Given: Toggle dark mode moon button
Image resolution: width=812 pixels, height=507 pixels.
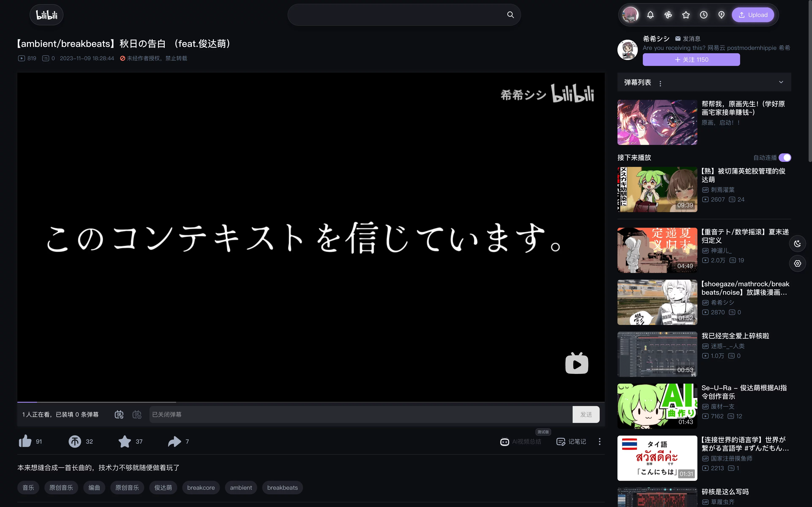Looking at the screenshot, I should (797, 244).
